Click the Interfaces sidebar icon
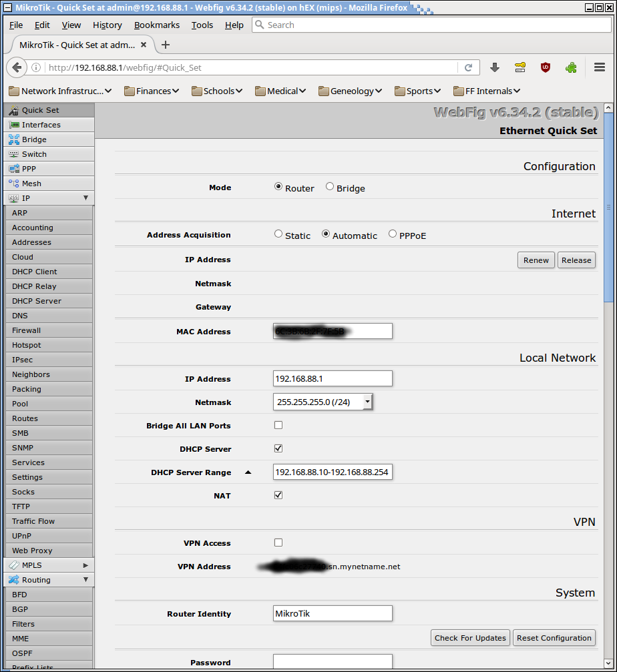The width and height of the screenshot is (617, 672). coord(14,125)
